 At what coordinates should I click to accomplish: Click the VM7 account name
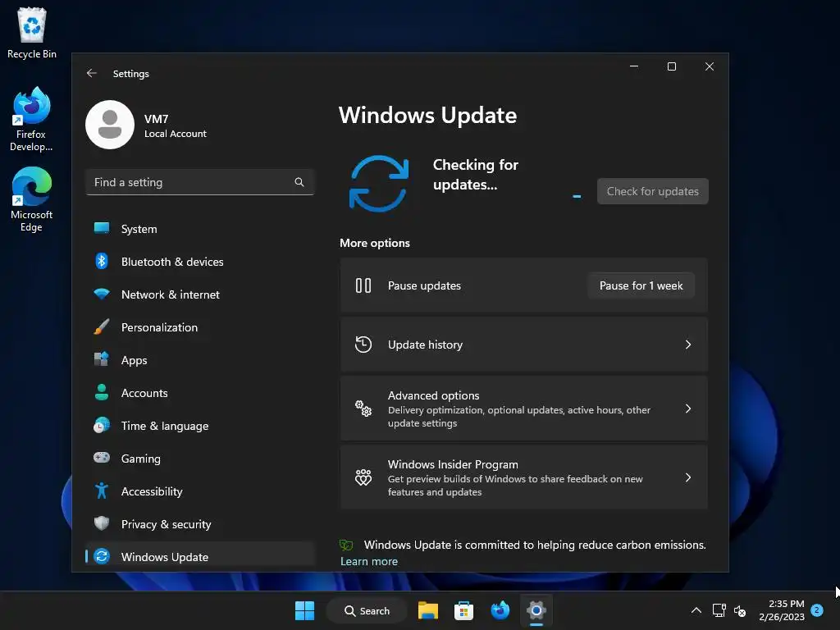(157, 119)
